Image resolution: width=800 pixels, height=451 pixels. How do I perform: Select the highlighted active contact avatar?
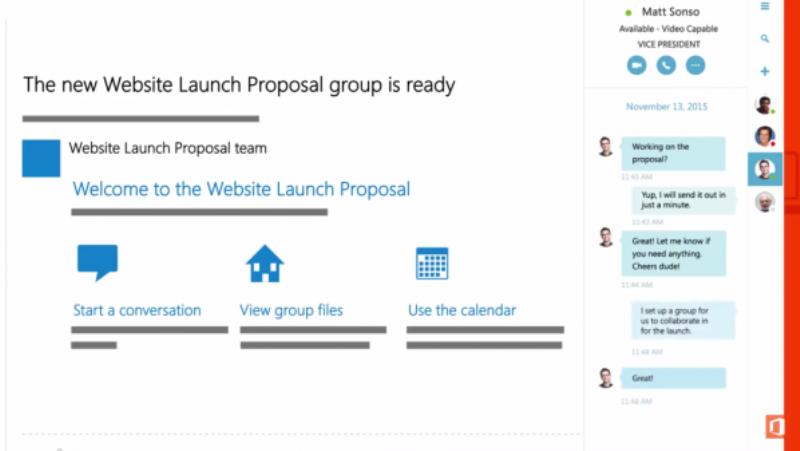765,169
